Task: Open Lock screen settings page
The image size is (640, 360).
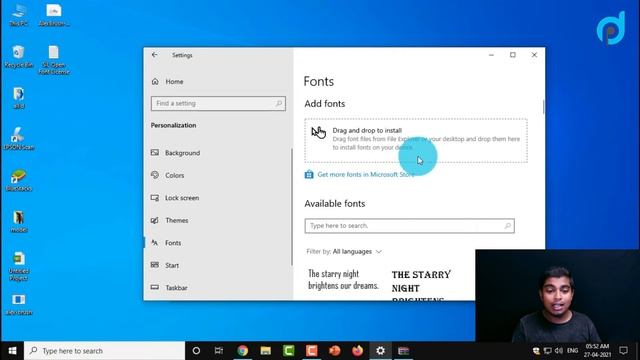Action: (182, 198)
